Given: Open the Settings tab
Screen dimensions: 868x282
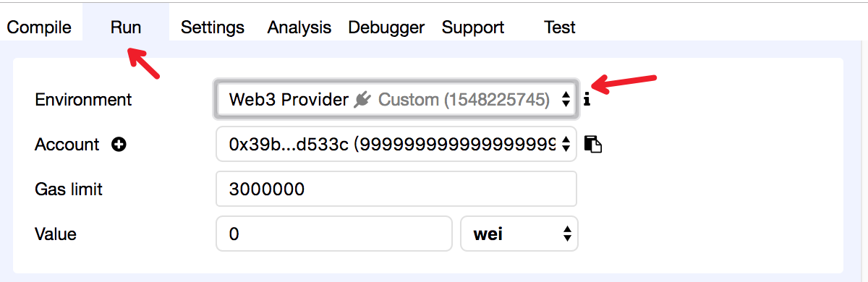Looking at the screenshot, I should click(213, 27).
